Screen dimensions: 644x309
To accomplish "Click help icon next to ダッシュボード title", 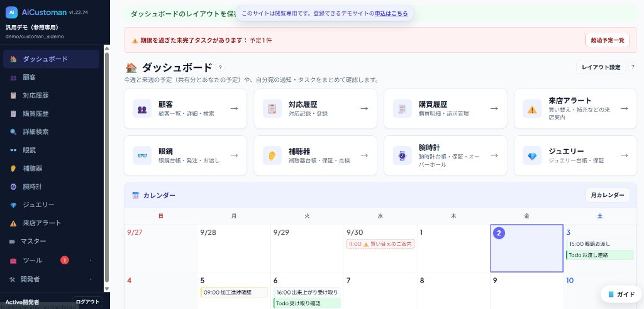I will (x=221, y=67).
